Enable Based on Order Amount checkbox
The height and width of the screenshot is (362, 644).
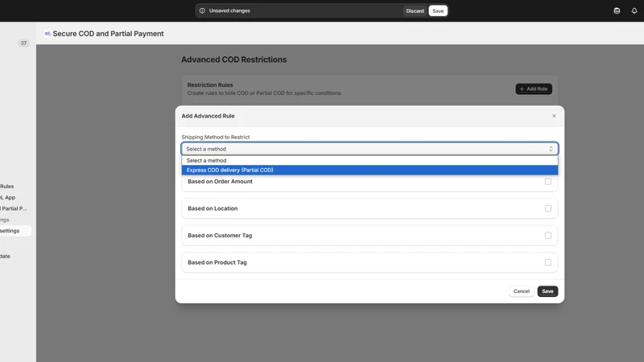pos(548,181)
